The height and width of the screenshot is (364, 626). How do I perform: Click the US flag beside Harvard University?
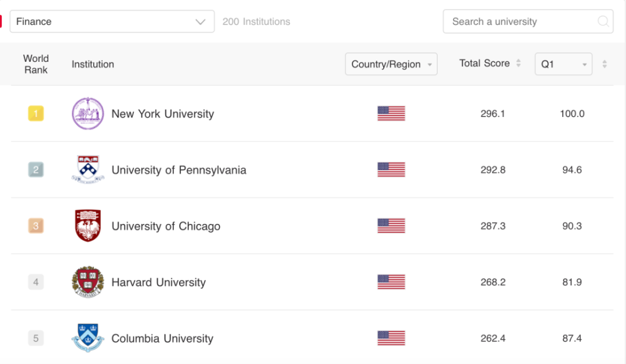[391, 282]
